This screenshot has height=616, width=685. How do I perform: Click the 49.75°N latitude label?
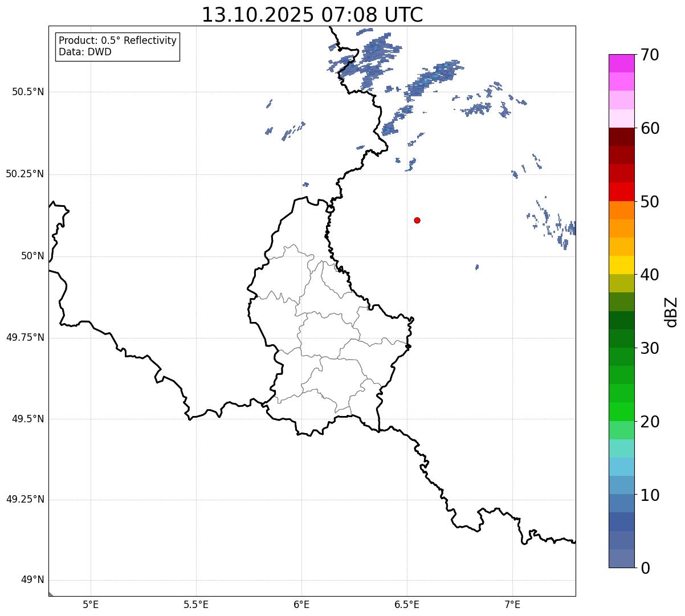[25, 337]
